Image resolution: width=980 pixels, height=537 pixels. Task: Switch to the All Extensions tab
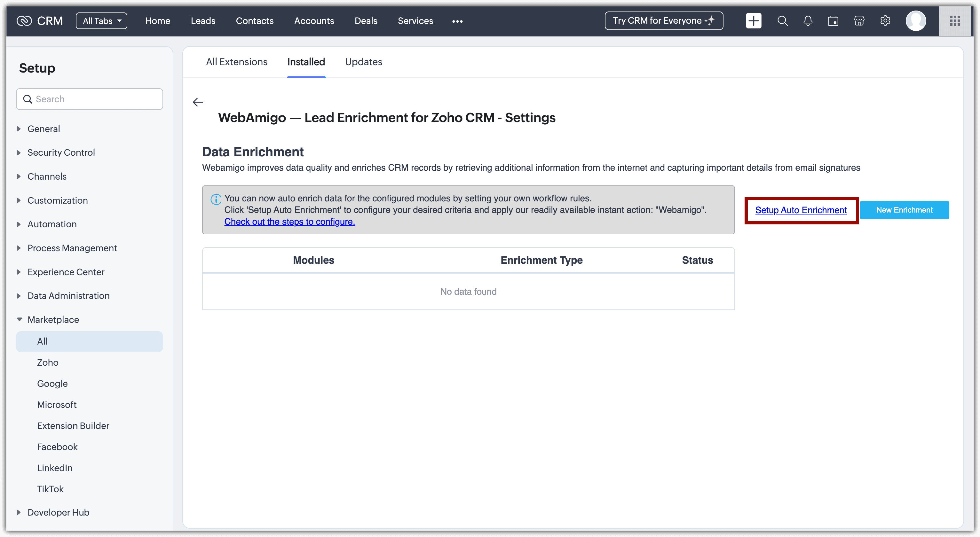tap(237, 62)
